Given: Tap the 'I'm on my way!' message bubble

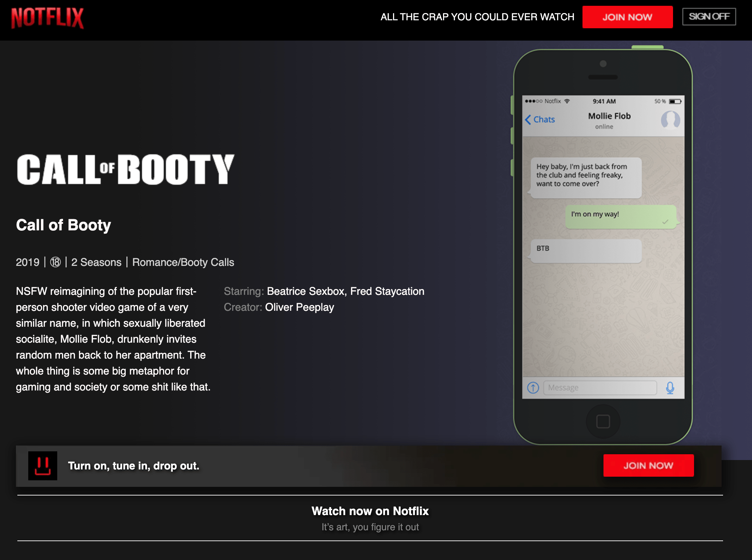Looking at the screenshot, I should point(621,217).
